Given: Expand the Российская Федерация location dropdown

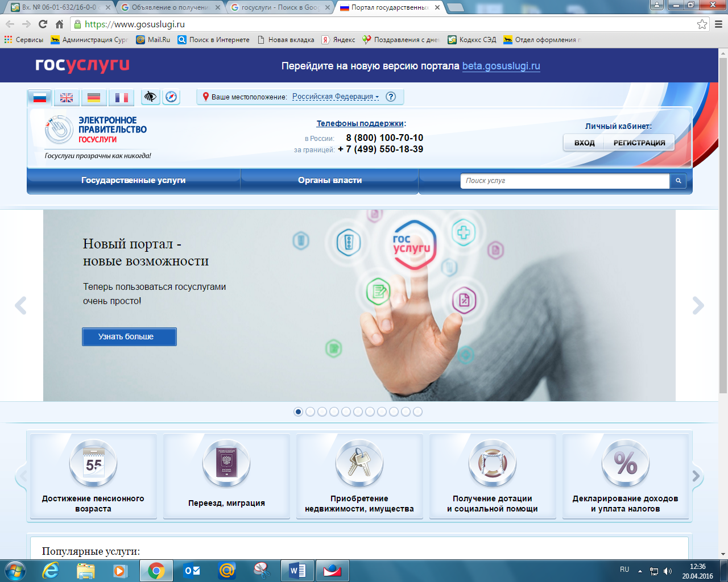Looking at the screenshot, I should pyautogui.click(x=336, y=97).
